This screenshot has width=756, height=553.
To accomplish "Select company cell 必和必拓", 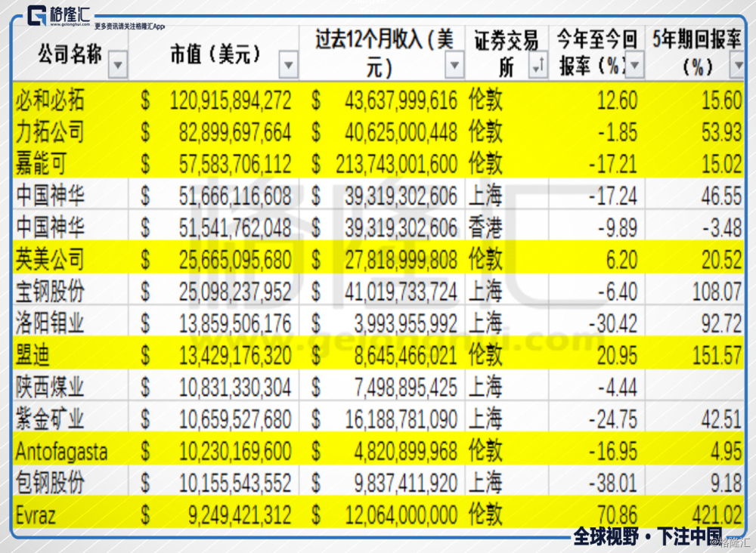I will (x=50, y=100).
